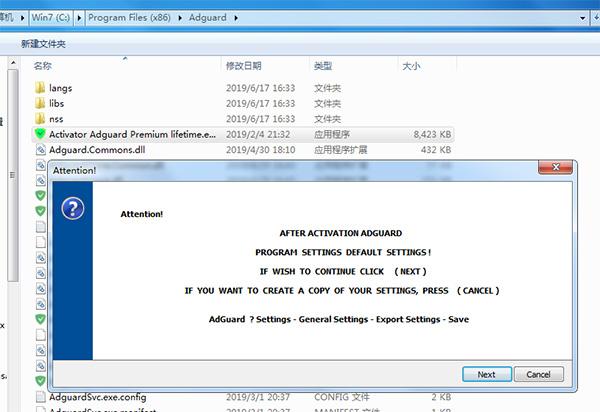This screenshot has width=600, height=412.
Task: Expand the arrow after the Adguard breadcrumb
Action: tap(236, 18)
